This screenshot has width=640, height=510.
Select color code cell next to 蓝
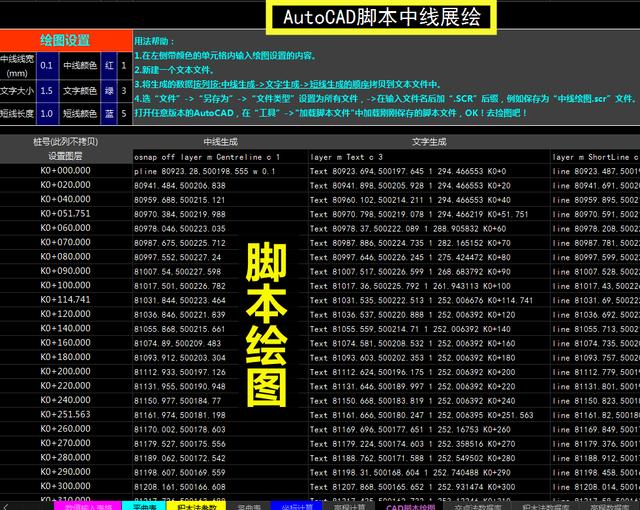(124, 113)
